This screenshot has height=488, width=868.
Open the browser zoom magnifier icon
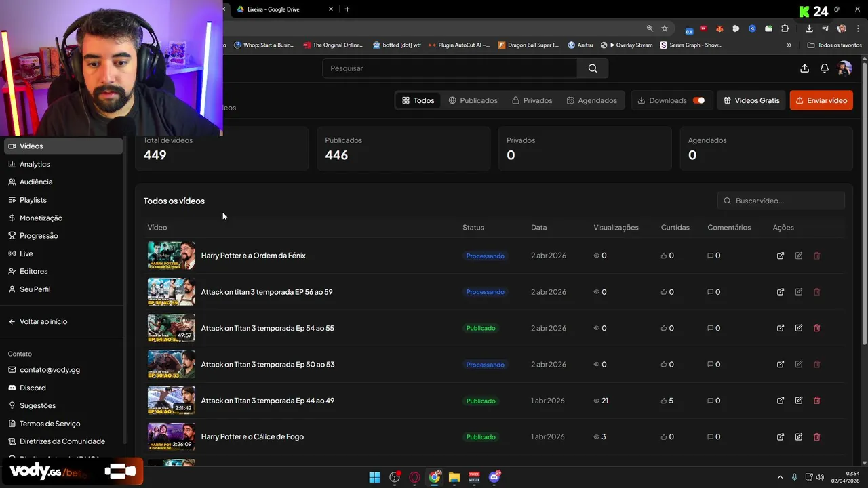(650, 28)
